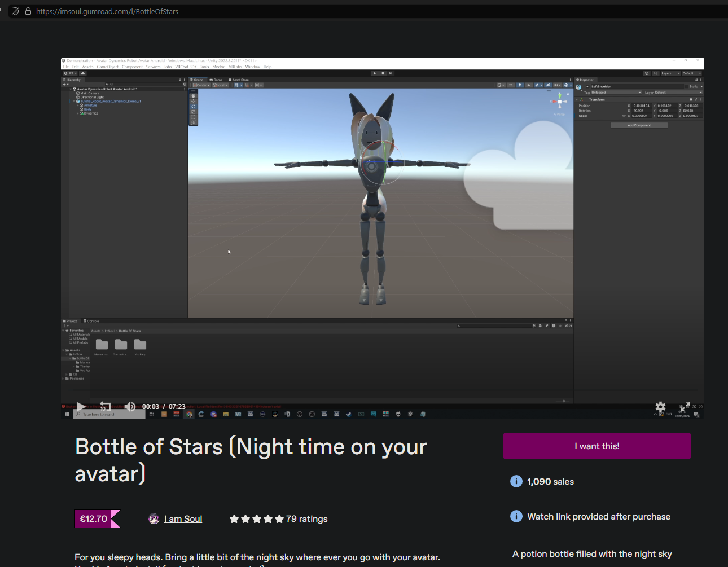Toggle 2D scene view mode

pos(511,85)
